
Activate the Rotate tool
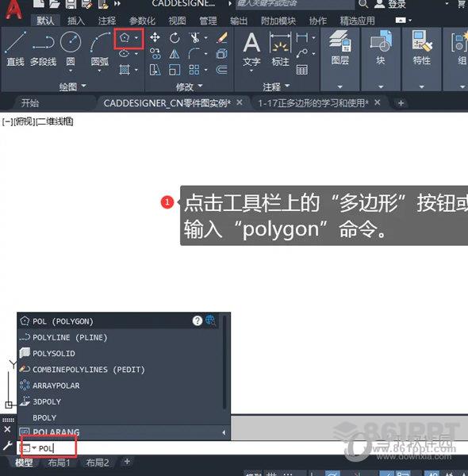click(x=175, y=38)
